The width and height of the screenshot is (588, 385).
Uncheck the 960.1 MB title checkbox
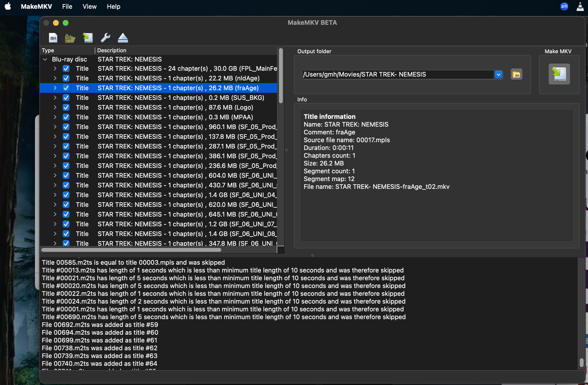pyautogui.click(x=66, y=127)
